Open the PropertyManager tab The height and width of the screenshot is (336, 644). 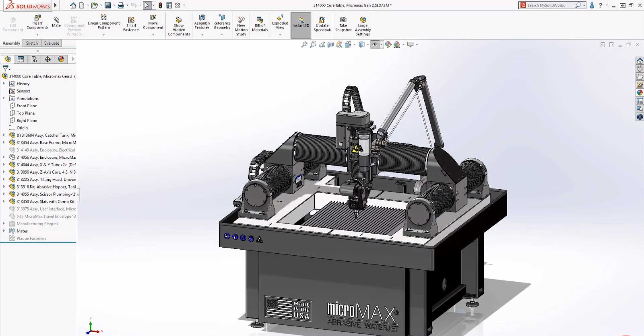tap(21, 59)
